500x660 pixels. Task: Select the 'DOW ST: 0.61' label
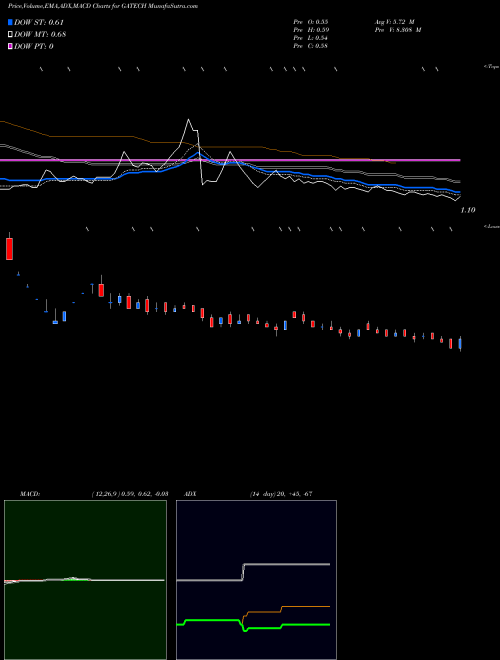[x=39, y=22]
